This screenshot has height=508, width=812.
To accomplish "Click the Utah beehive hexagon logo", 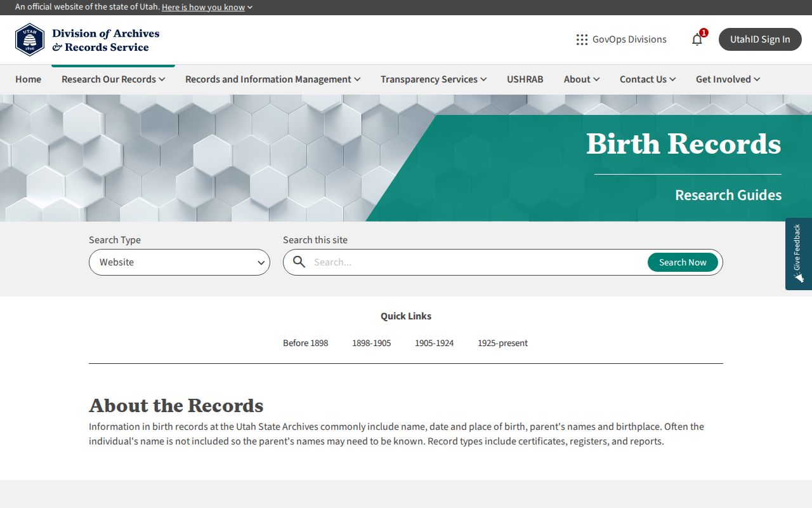I will tap(30, 40).
